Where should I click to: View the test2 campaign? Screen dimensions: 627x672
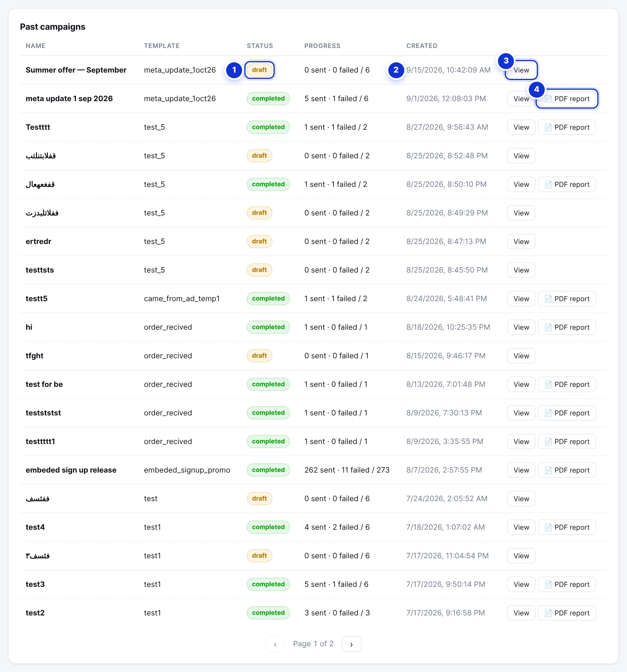pyautogui.click(x=521, y=613)
